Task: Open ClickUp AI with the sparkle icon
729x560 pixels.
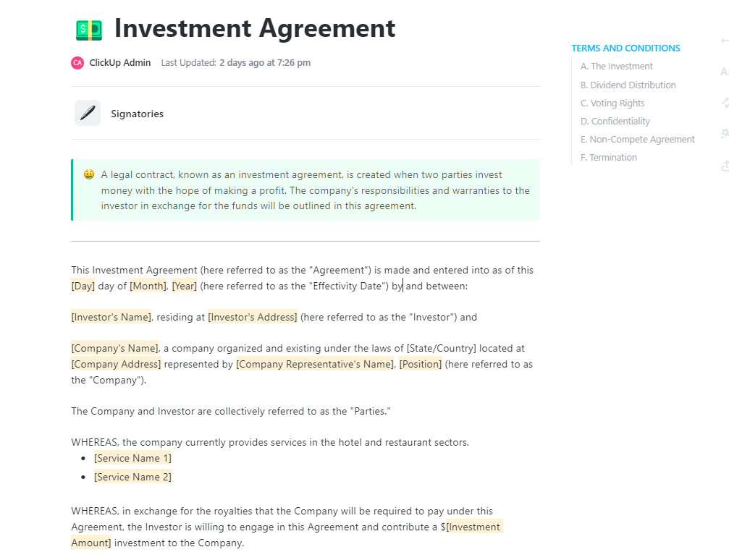Action: (x=725, y=133)
